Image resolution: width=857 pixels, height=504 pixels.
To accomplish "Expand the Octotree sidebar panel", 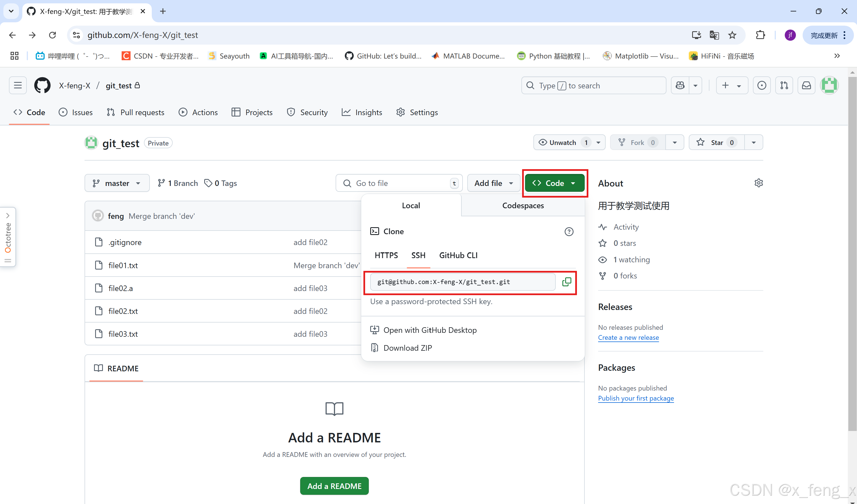I will click(8, 215).
